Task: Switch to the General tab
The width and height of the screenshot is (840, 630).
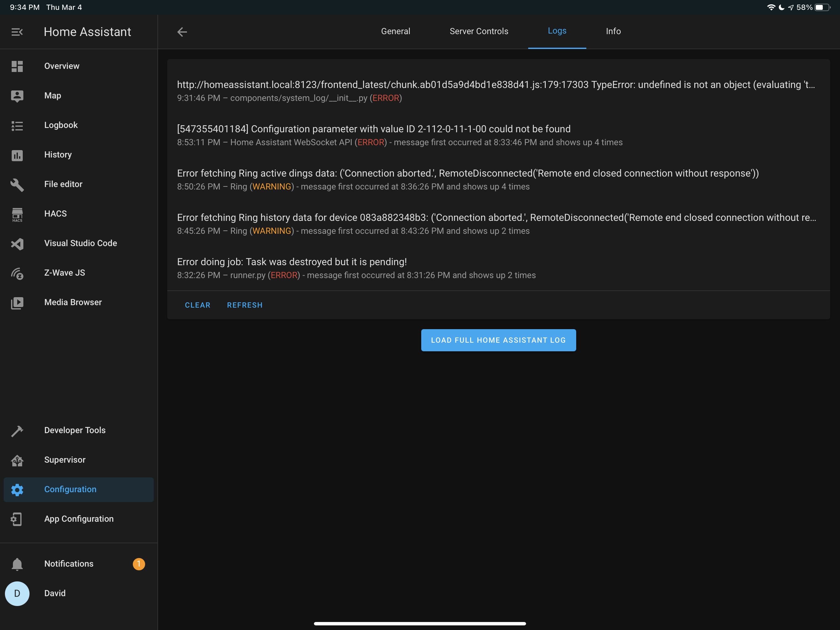Action: [395, 31]
